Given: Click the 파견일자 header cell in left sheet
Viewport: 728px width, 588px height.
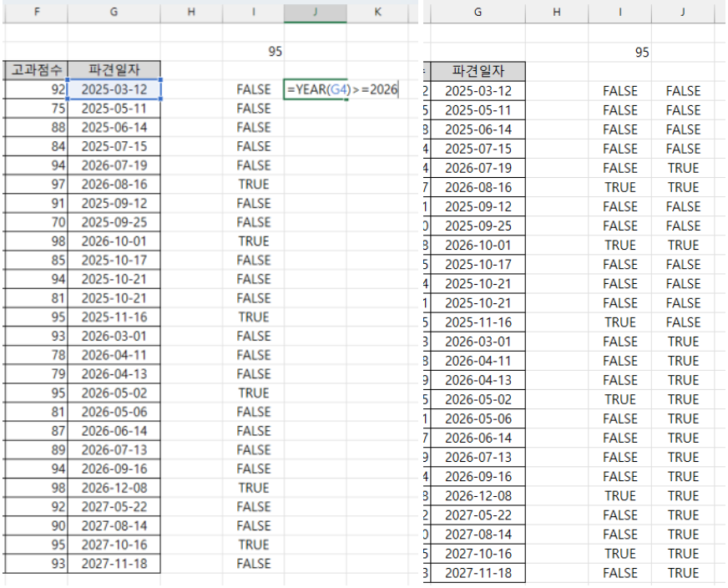Looking at the screenshot, I should coord(114,70).
